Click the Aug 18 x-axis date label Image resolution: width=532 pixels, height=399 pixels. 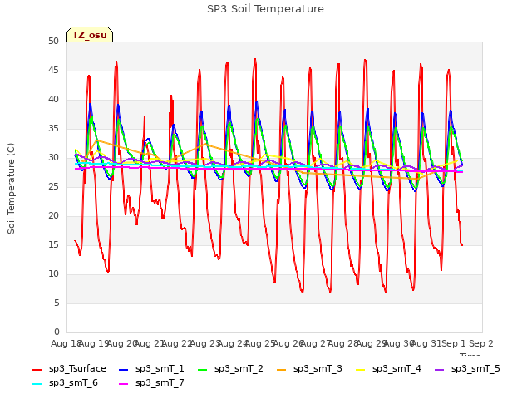tap(66, 343)
